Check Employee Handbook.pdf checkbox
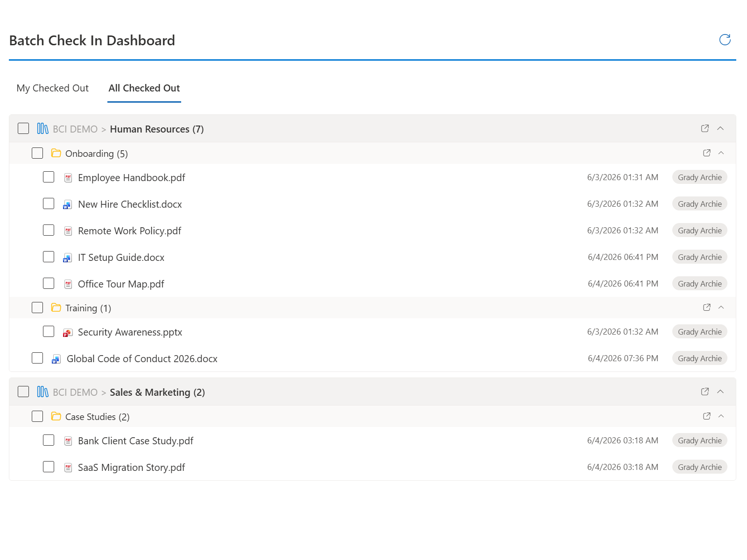 coord(49,177)
